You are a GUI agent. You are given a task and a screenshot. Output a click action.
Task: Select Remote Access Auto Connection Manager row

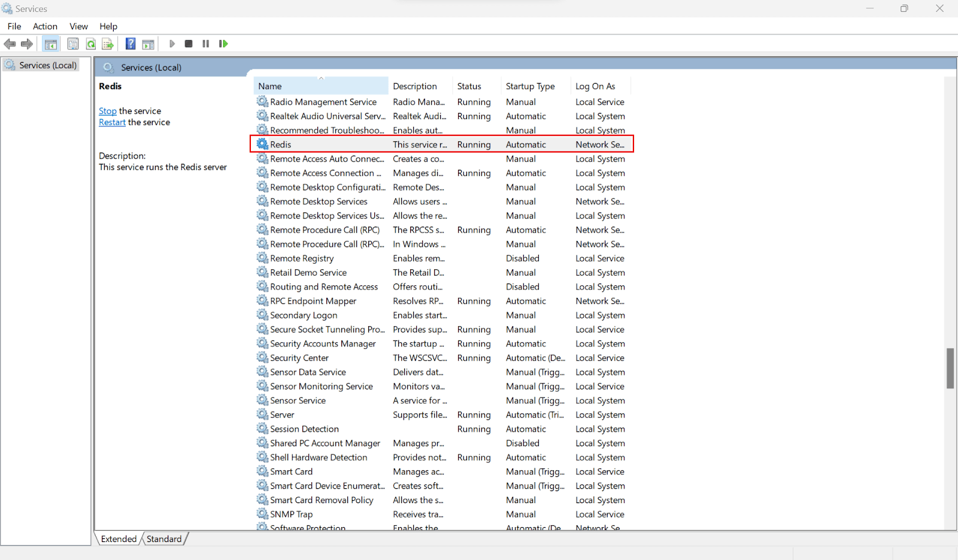pyautogui.click(x=443, y=159)
